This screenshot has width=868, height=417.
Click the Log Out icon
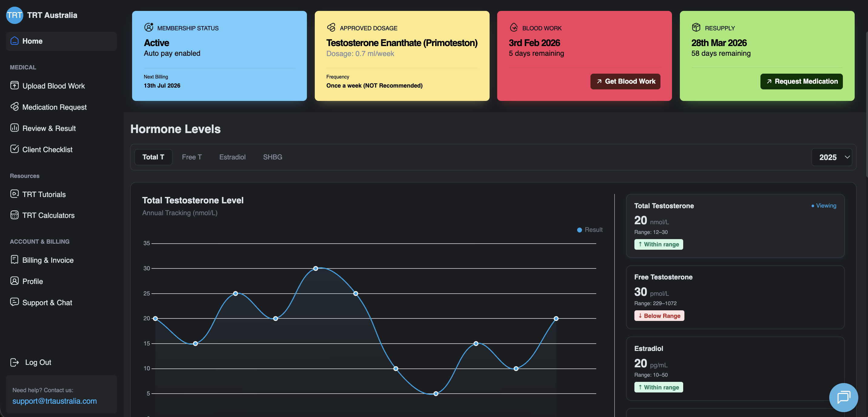pyautogui.click(x=14, y=362)
